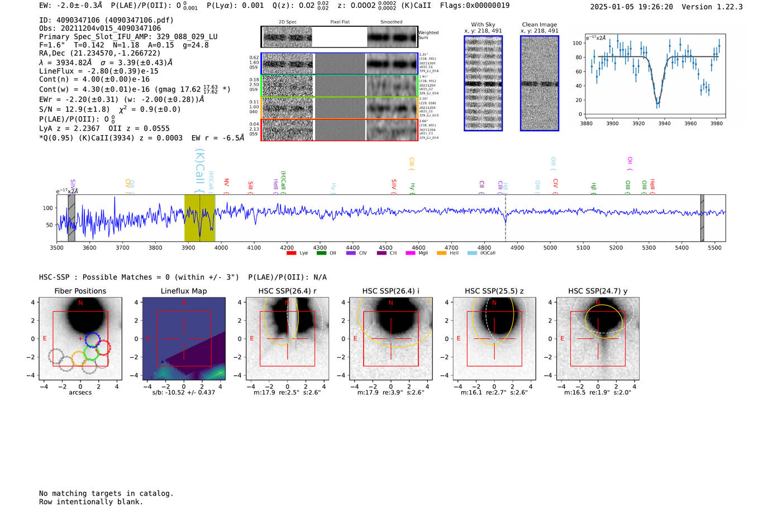This screenshot has height=532, width=782.
Task: Open the HSC SSP(25.5) z image
Action: click(x=494, y=338)
